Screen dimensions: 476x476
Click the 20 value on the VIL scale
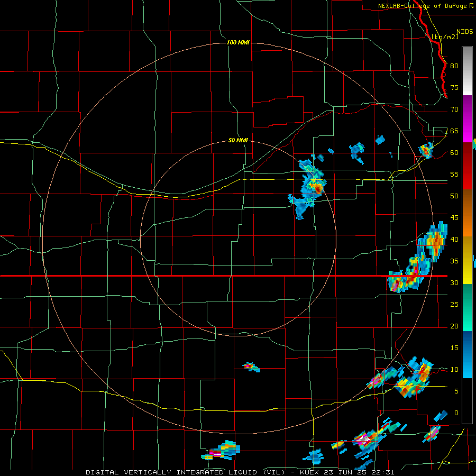(454, 326)
